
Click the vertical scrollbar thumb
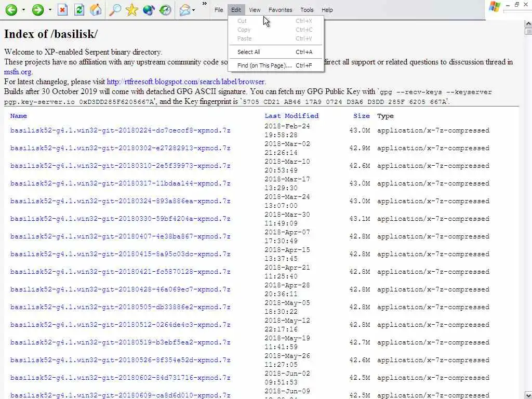coord(528,32)
